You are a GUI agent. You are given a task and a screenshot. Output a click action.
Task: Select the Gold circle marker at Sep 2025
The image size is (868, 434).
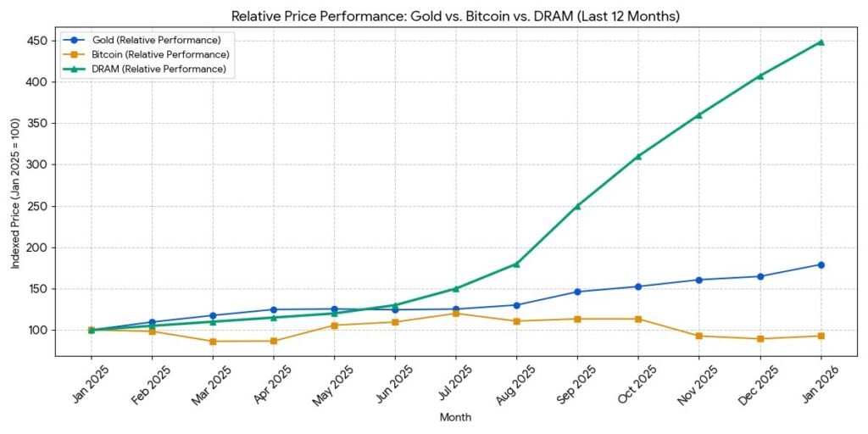(577, 292)
